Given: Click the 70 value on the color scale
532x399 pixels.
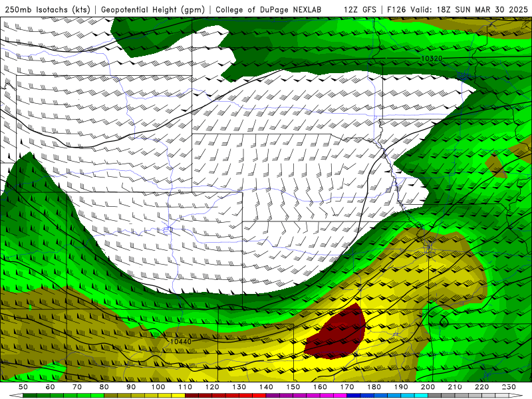Looking at the screenshot, I should point(77,387).
